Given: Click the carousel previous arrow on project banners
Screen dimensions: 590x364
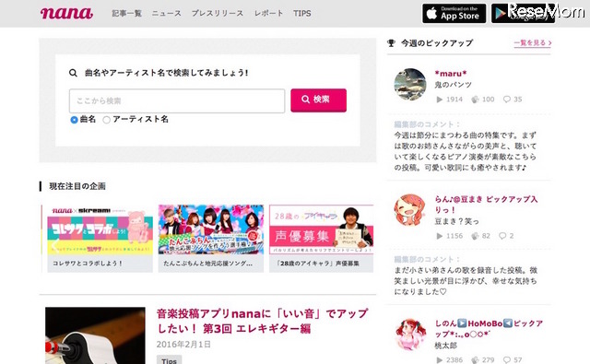Looking at the screenshot, I should [x=55, y=246].
